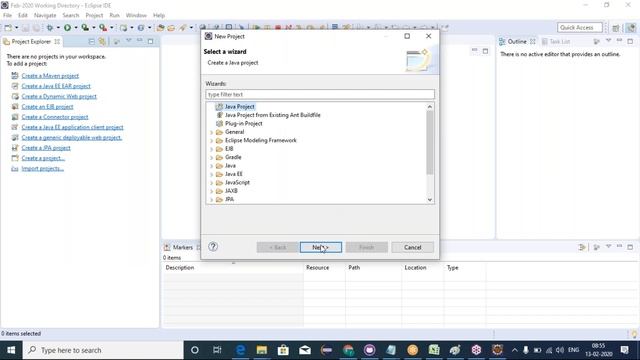Maximize the Outline view
Screen dimensions: 640x360
pyautogui.click(x=630, y=41)
